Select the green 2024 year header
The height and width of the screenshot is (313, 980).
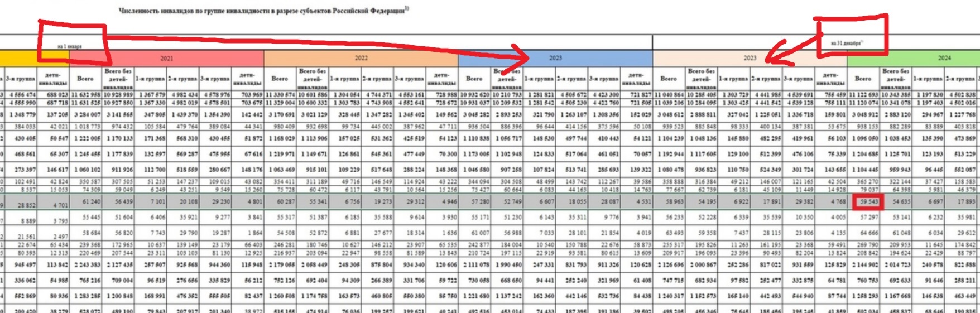(944, 58)
